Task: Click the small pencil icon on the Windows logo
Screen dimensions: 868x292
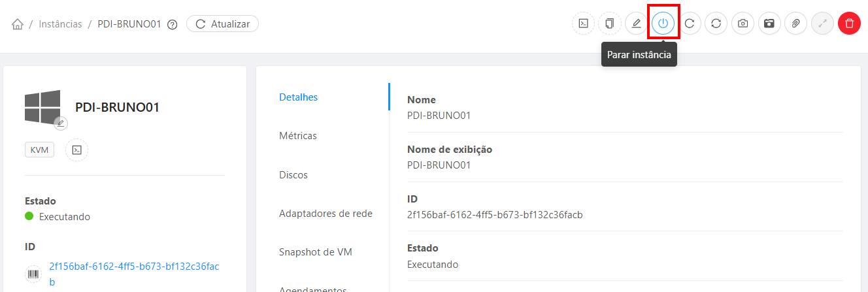Action: coord(61,123)
